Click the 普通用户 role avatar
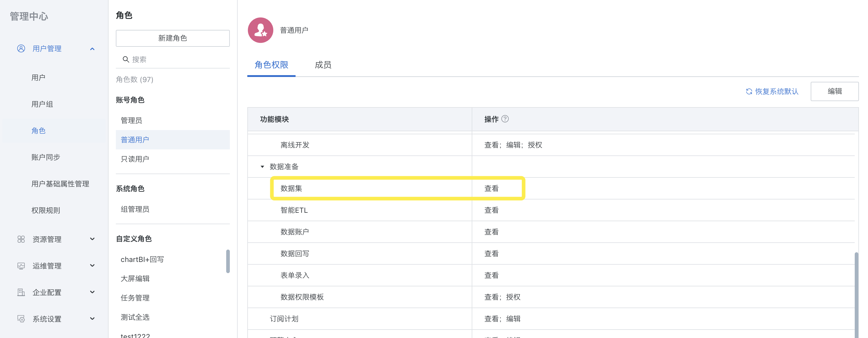 tap(261, 30)
